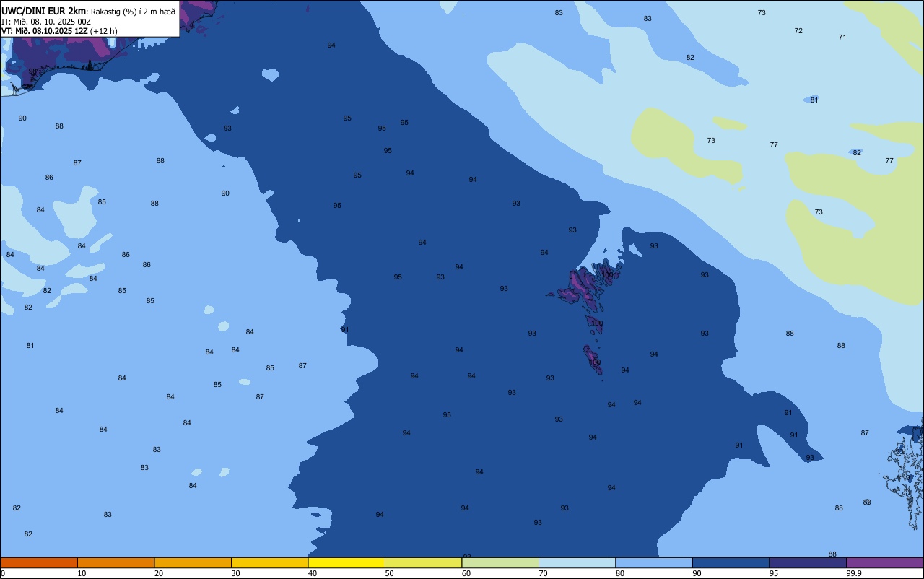The height and width of the screenshot is (579, 924).
Task: Select the 40–50 bright yellow legend swatch
Action: [346, 562]
